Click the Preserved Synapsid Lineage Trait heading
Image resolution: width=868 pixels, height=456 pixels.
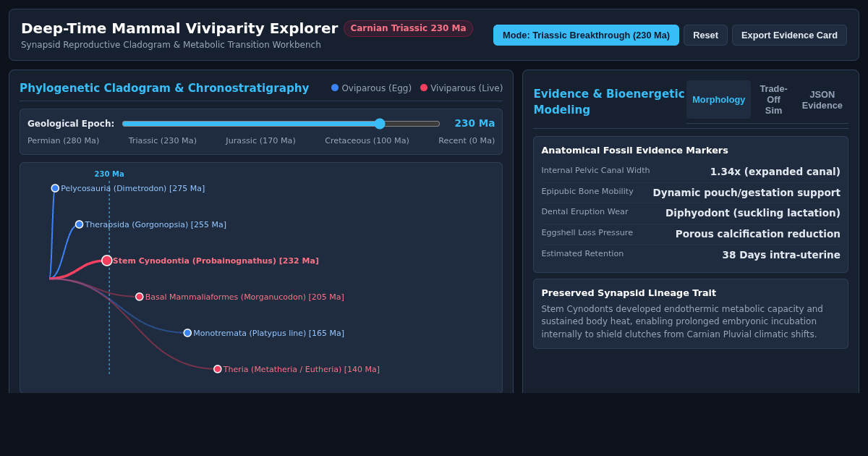pos(629,293)
